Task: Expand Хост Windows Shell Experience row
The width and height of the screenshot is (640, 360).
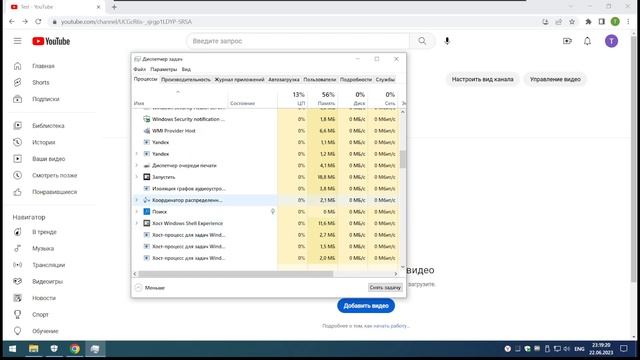Action: [137, 223]
